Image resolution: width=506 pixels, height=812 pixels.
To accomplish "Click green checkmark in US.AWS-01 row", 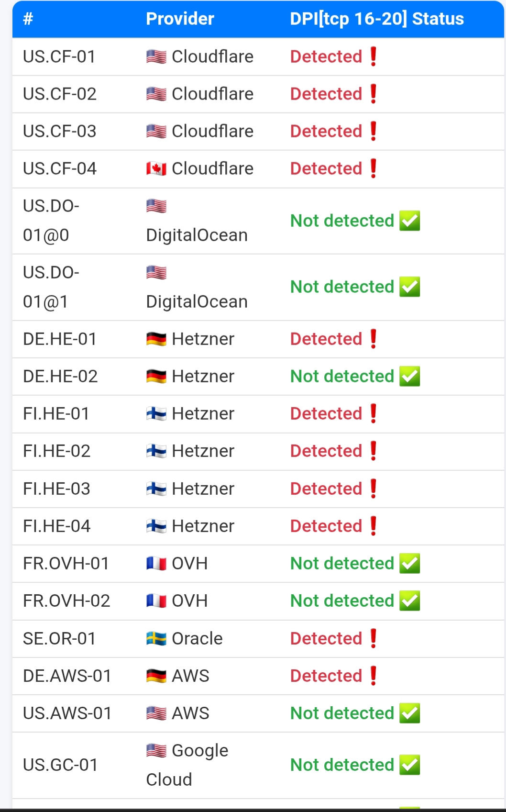I will click(x=410, y=713).
